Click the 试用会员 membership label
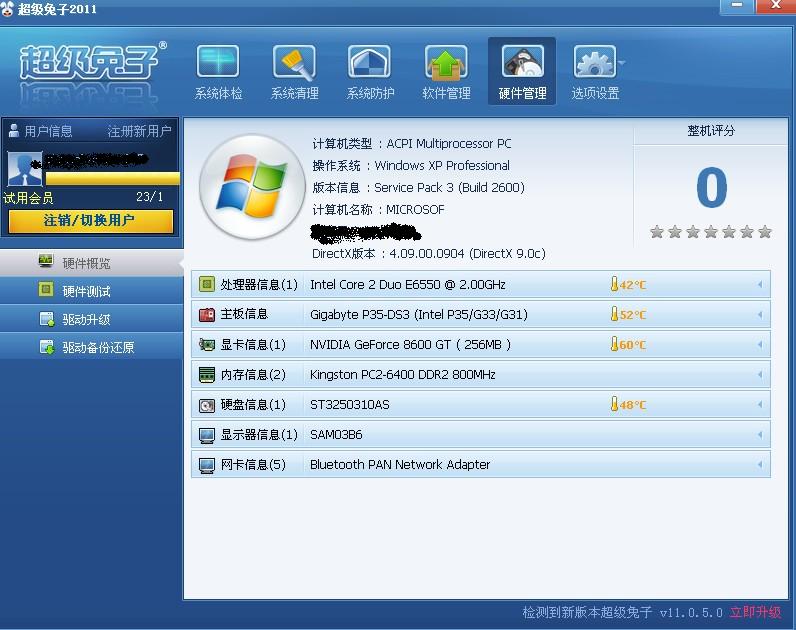 coord(28,197)
